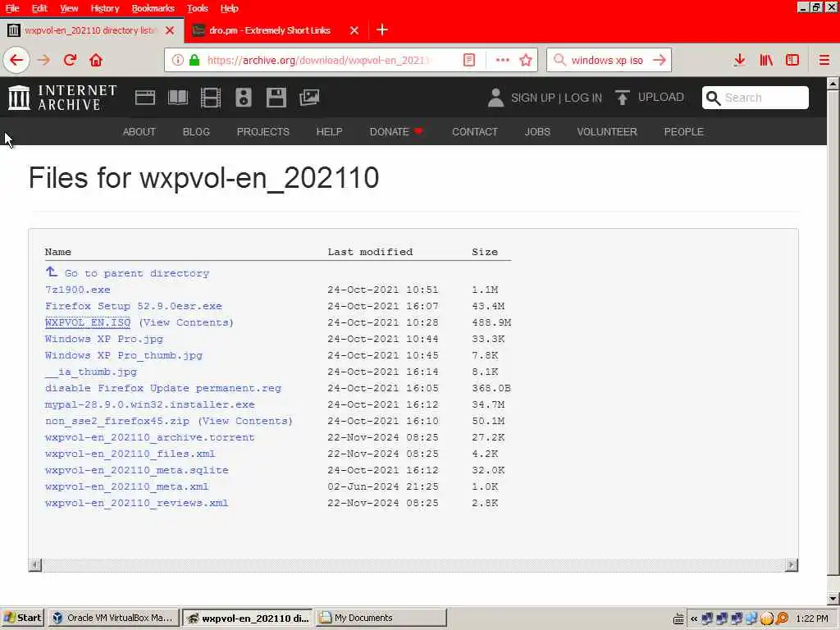
Task: Click the WXPVOL_EN.ISO file link
Action: [88, 322]
